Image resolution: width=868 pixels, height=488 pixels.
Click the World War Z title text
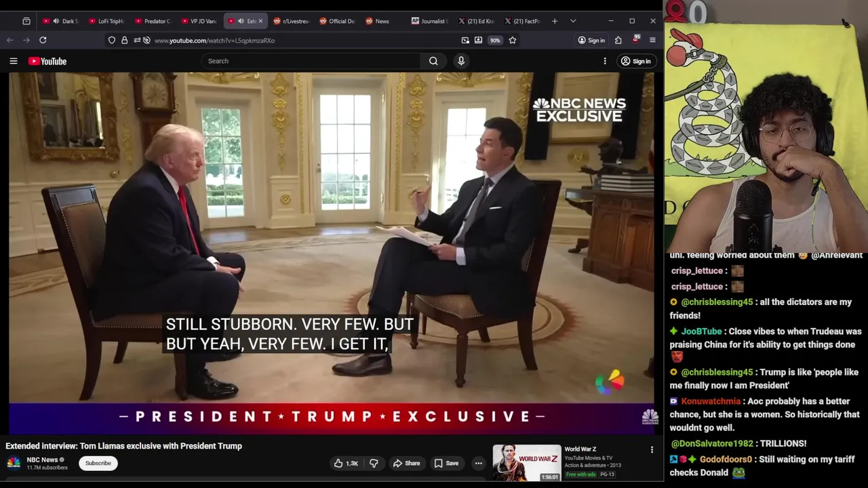click(x=580, y=449)
